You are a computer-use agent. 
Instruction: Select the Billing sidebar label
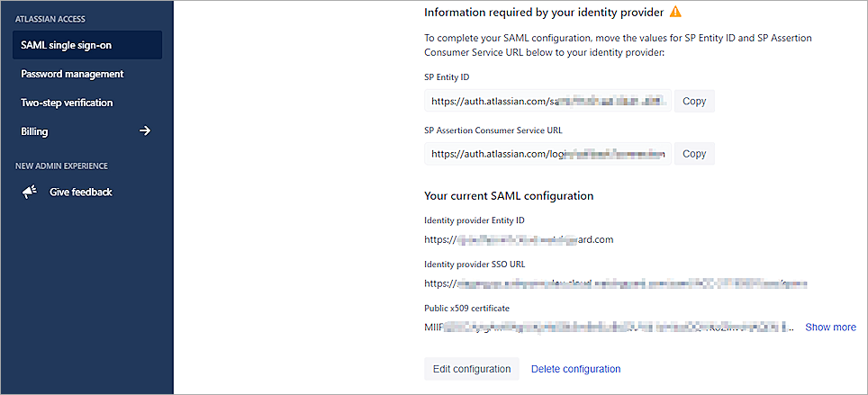pyautogui.click(x=34, y=131)
